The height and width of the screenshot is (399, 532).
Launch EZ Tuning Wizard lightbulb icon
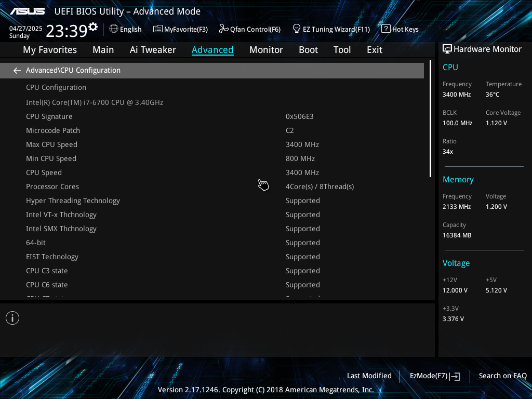coord(297,29)
